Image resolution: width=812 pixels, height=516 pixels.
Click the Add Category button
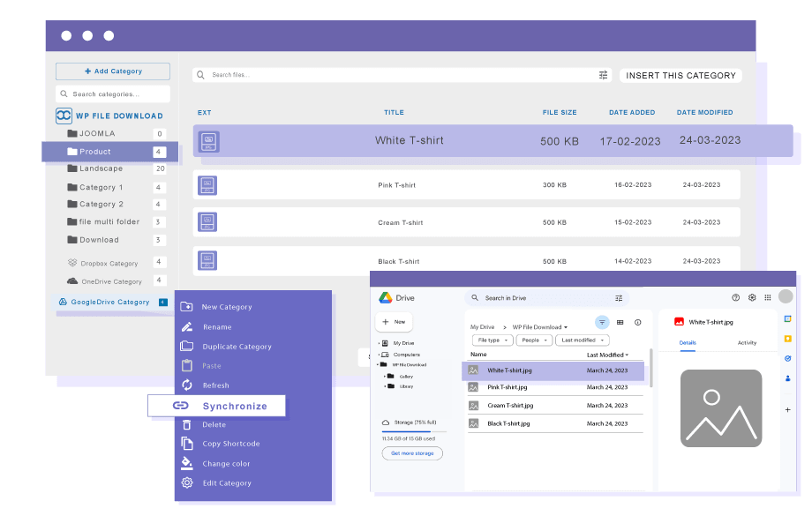(113, 71)
